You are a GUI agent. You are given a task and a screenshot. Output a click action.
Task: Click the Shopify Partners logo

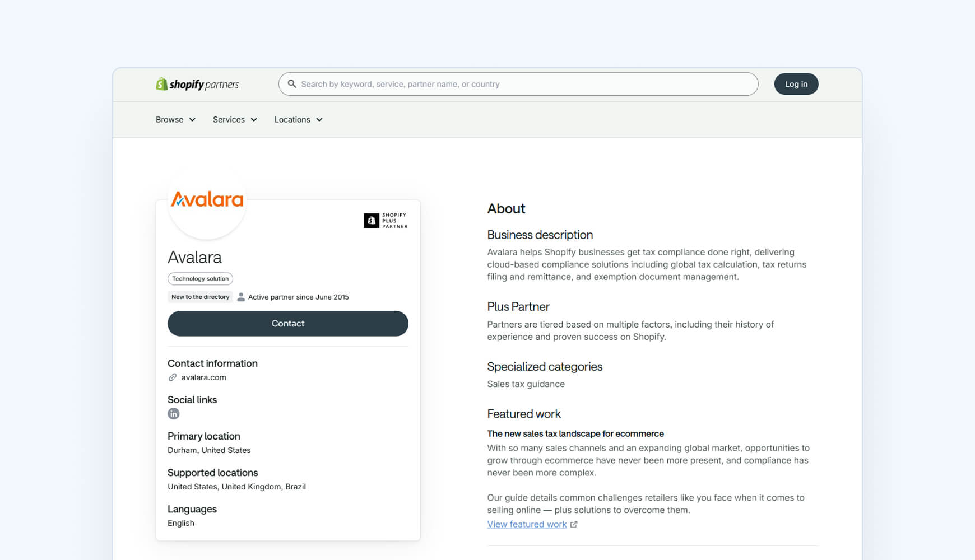(197, 84)
